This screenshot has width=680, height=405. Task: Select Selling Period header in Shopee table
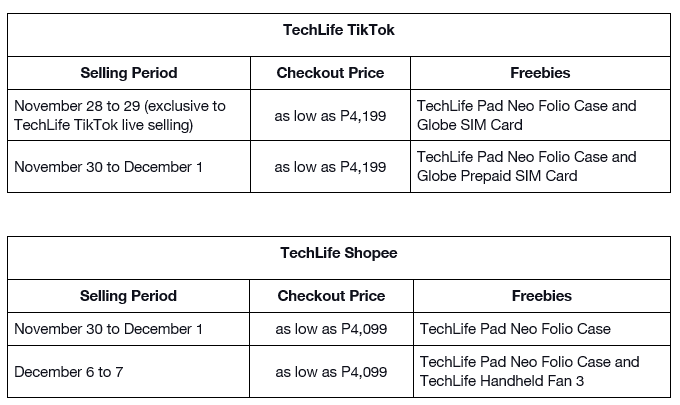(129, 296)
